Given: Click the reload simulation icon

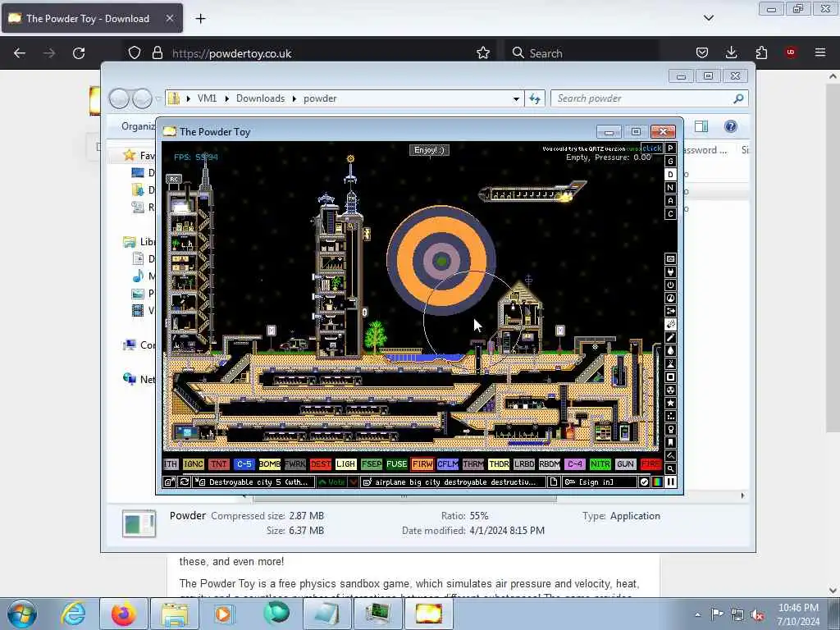Looking at the screenshot, I should pos(184,482).
